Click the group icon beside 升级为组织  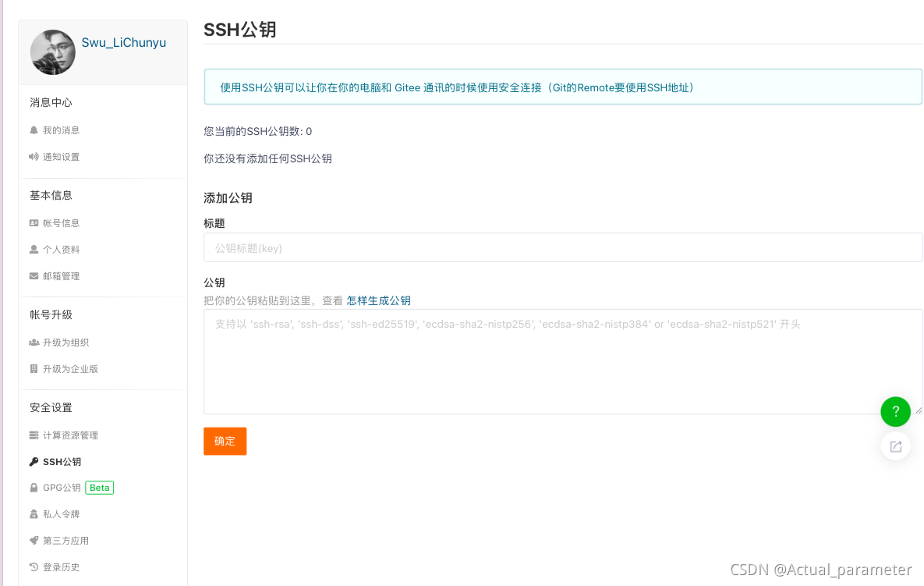point(34,343)
